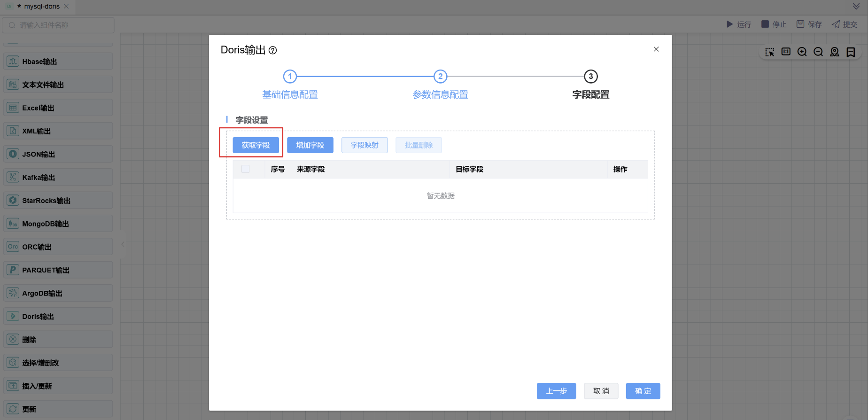Open 字段映射 field mapping
This screenshot has height=420, width=868.
pos(364,145)
